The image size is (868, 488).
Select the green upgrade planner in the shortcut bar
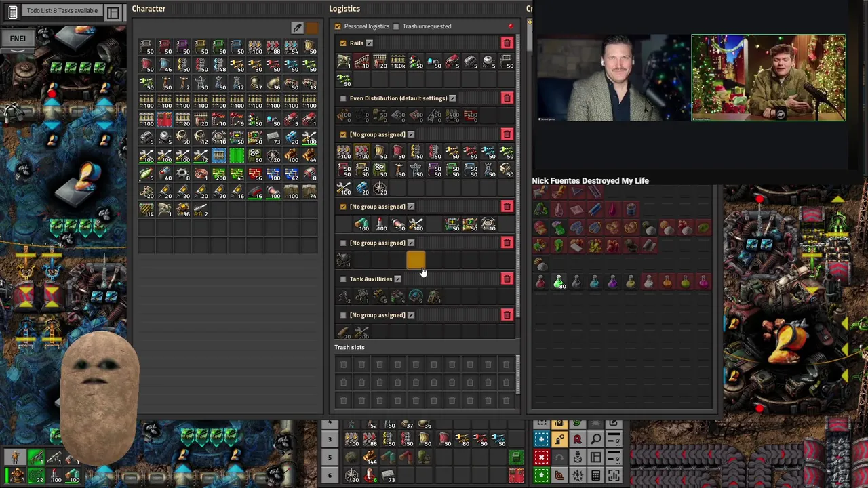point(541,475)
